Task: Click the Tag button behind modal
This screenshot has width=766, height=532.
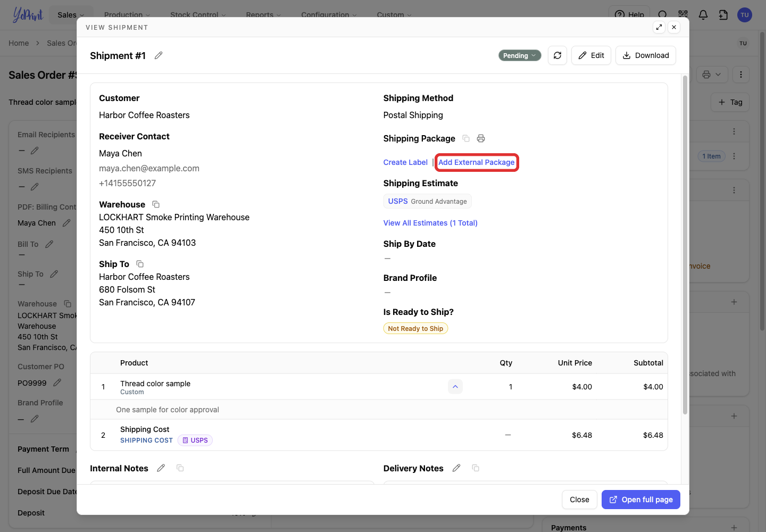Action: point(730,102)
